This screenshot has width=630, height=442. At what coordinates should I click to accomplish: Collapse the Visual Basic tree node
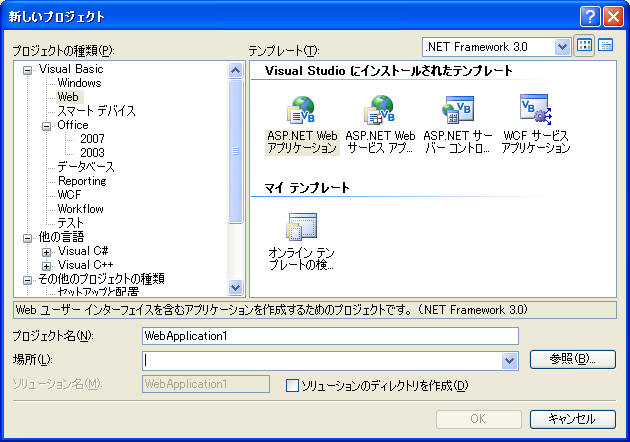(27, 71)
